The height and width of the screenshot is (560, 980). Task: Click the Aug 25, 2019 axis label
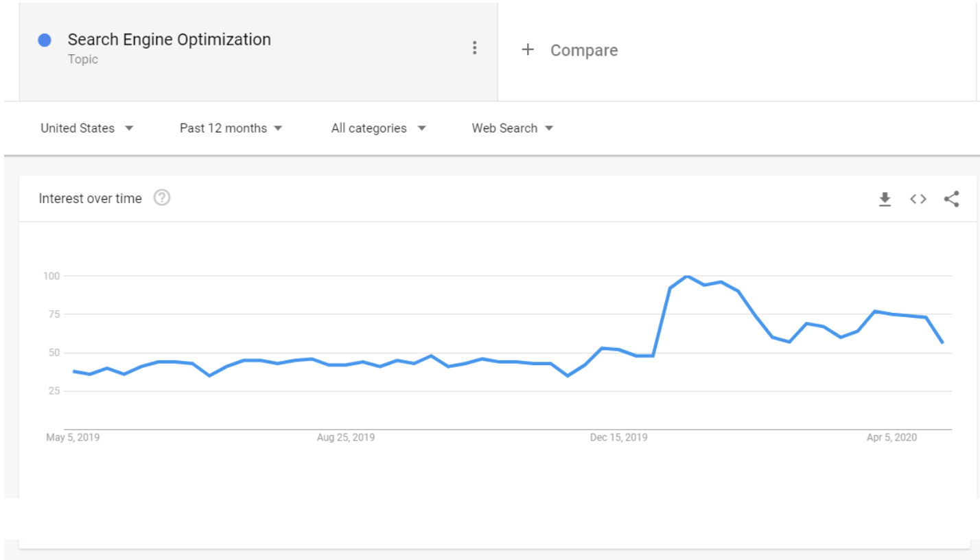[x=346, y=437]
